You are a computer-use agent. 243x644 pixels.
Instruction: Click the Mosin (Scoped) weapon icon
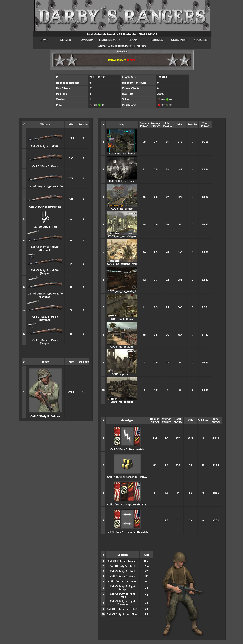pyautogui.click(x=45, y=329)
